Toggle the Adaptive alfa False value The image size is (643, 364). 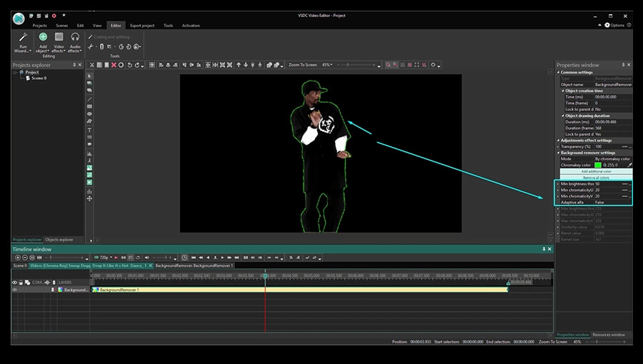(x=600, y=202)
